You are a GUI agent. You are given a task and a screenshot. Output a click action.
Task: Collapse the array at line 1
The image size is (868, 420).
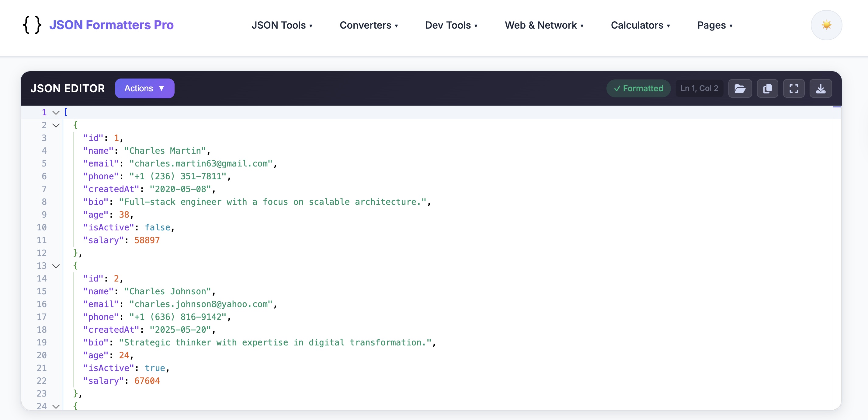[x=56, y=112]
